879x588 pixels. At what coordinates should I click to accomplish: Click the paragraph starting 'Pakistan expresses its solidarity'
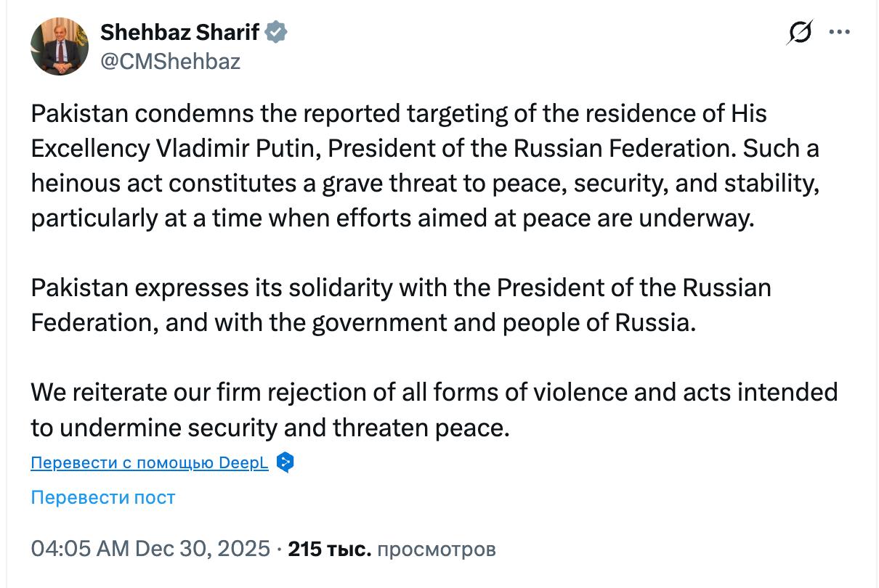click(x=400, y=305)
